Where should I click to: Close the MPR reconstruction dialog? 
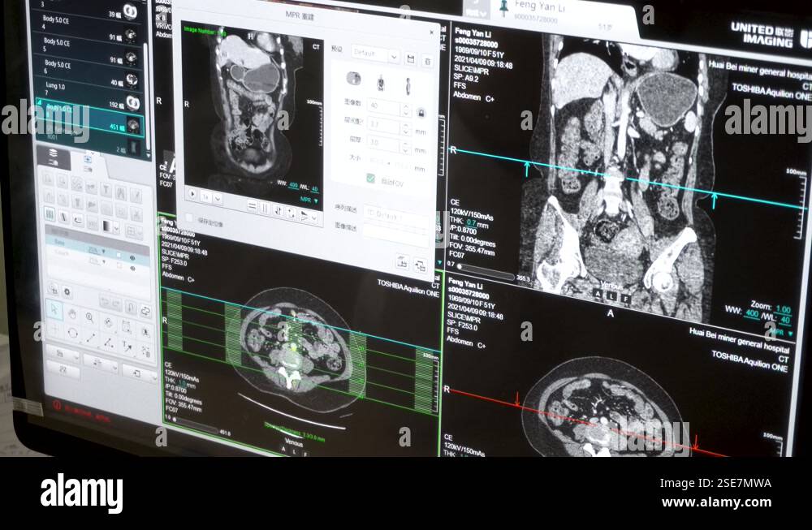[431, 32]
